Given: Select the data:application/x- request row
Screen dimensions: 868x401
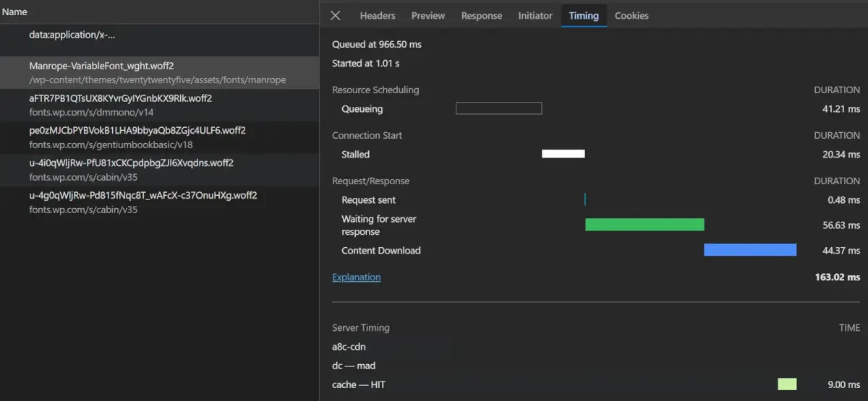Looking at the screenshot, I should click(x=159, y=40).
